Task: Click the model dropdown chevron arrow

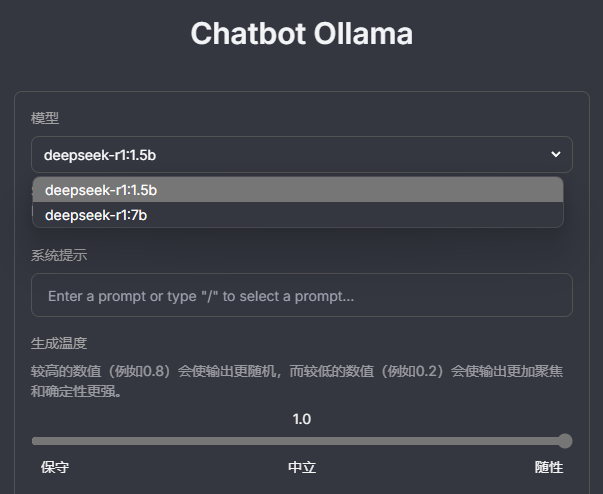Action: click(556, 154)
